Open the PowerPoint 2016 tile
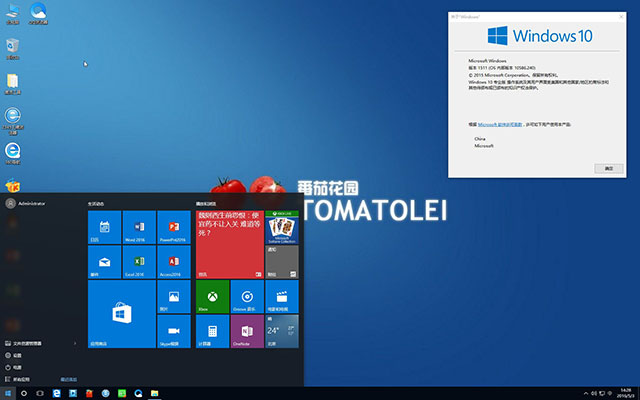 tap(170, 227)
